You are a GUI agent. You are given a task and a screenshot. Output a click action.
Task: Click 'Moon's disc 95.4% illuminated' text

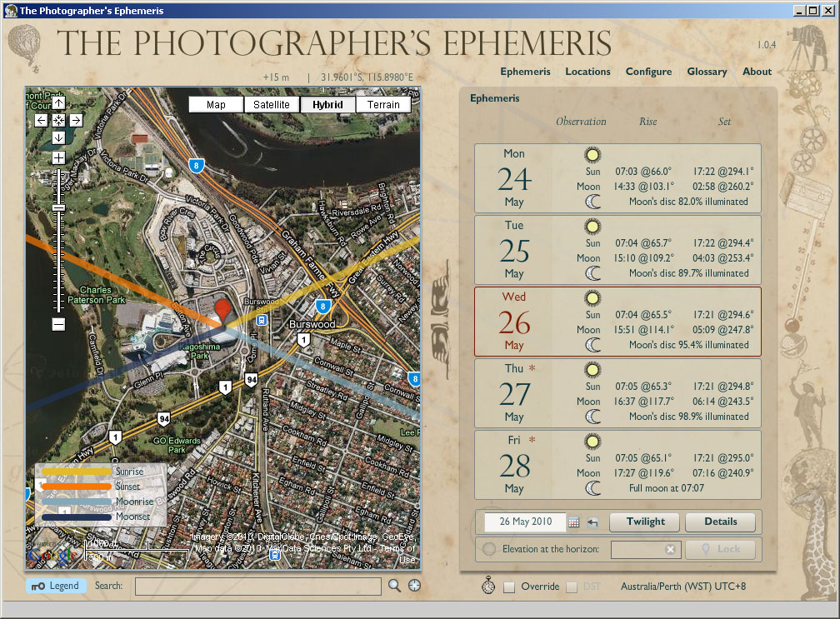coord(689,345)
